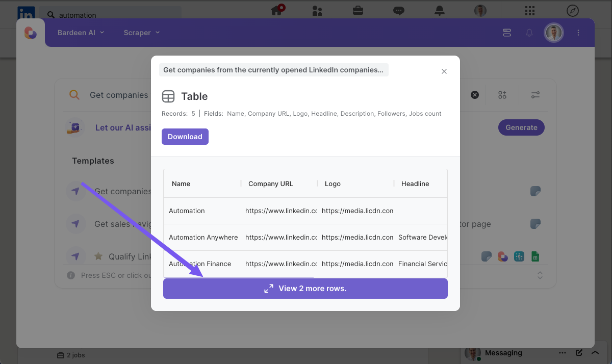This screenshot has height=364, width=612.
Task: Expand the Messaging panel chevron
Action: click(595, 353)
